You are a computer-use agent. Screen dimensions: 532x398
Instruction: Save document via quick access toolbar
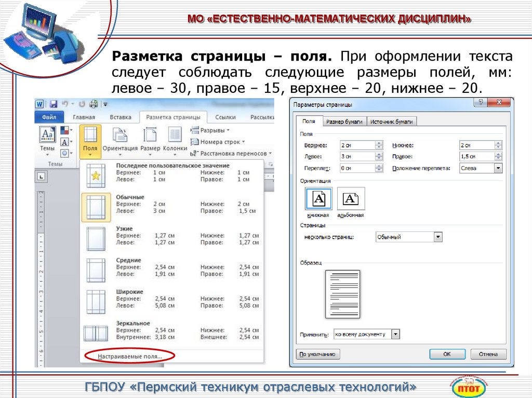54,104
